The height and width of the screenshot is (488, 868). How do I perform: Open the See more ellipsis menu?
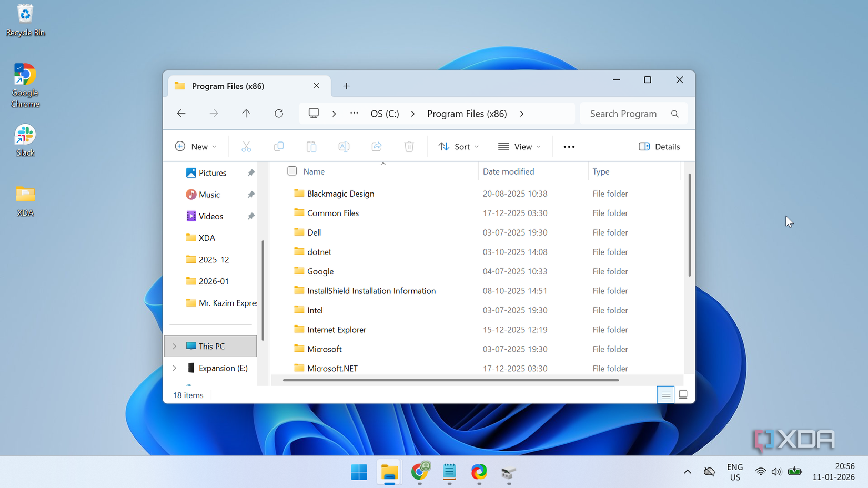569,146
